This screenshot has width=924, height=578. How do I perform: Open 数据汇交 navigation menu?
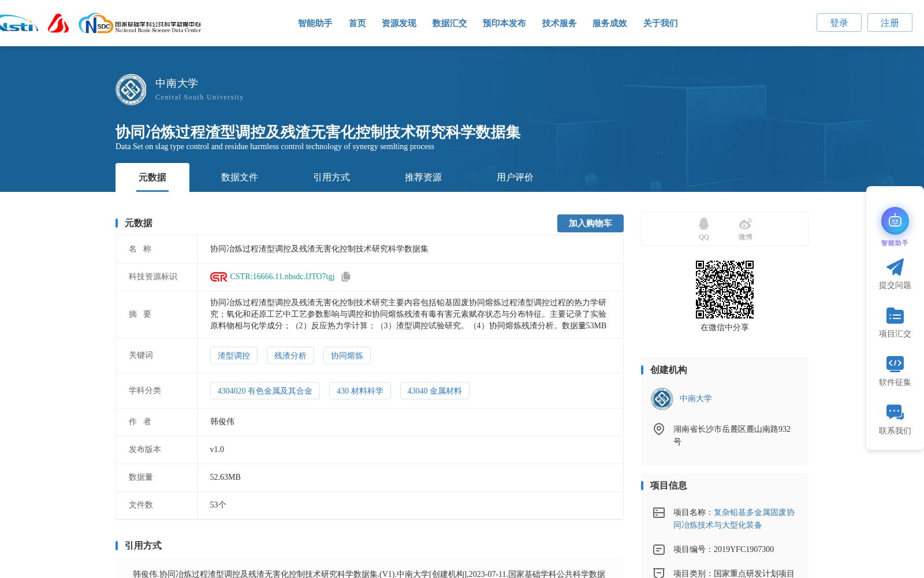[x=450, y=23]
